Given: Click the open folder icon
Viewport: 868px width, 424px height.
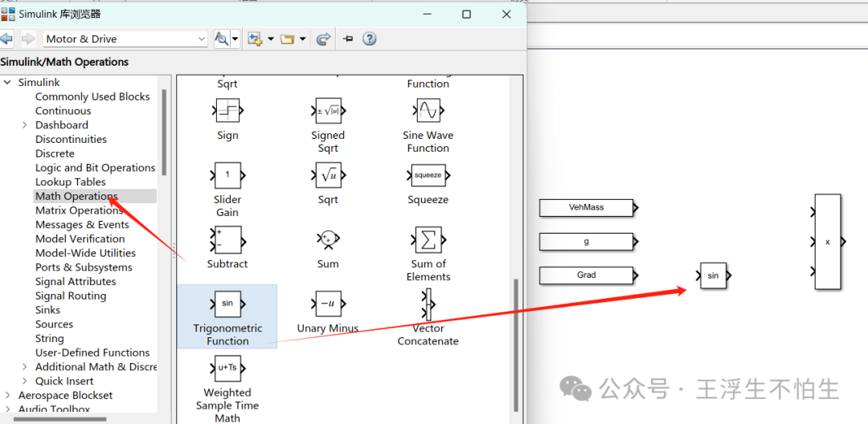Looking at the screenshot, I should point(287,39).
